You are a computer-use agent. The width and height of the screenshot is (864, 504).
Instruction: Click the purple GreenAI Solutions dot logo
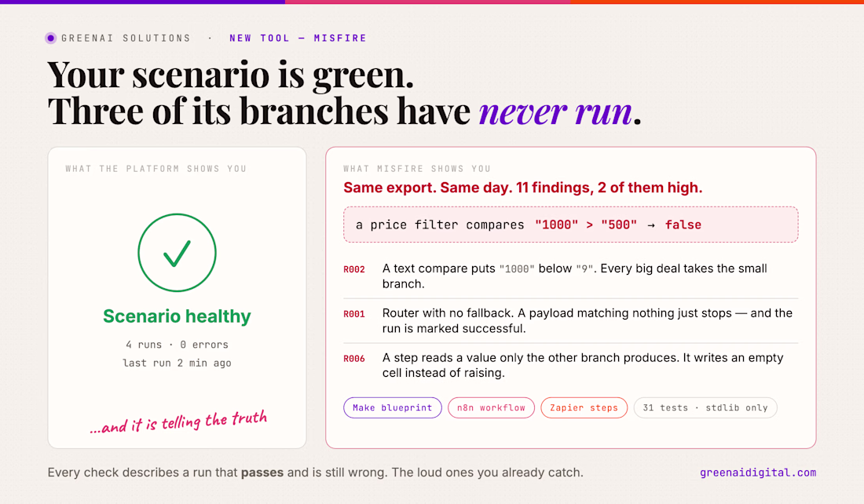click(x=51, y=38)
